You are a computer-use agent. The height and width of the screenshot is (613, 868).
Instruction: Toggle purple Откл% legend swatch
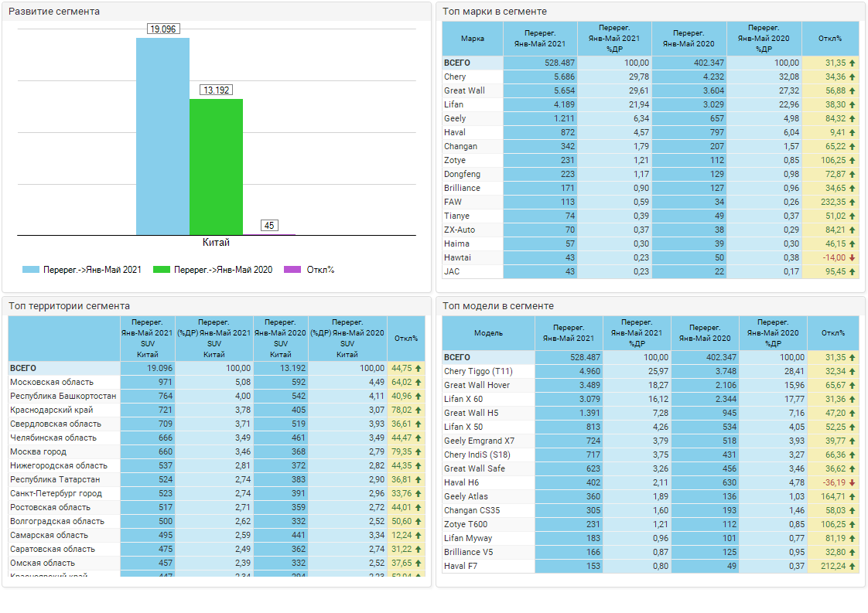coord(292,270)
